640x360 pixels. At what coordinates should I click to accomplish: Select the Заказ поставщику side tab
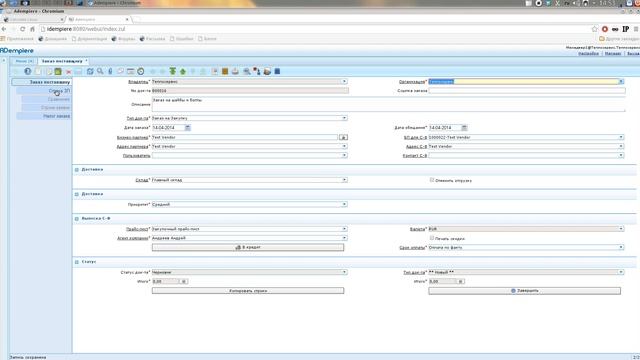coord(42,82)
